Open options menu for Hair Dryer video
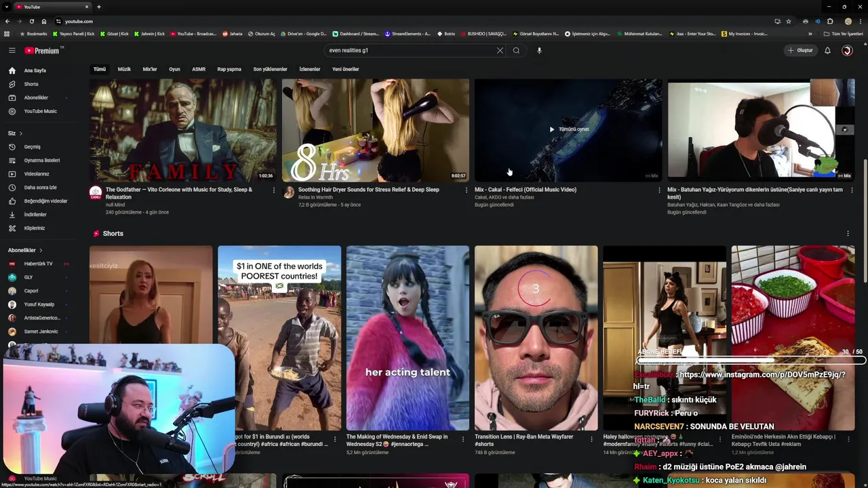This screenshot has height=488, width=868. point(467,190)
